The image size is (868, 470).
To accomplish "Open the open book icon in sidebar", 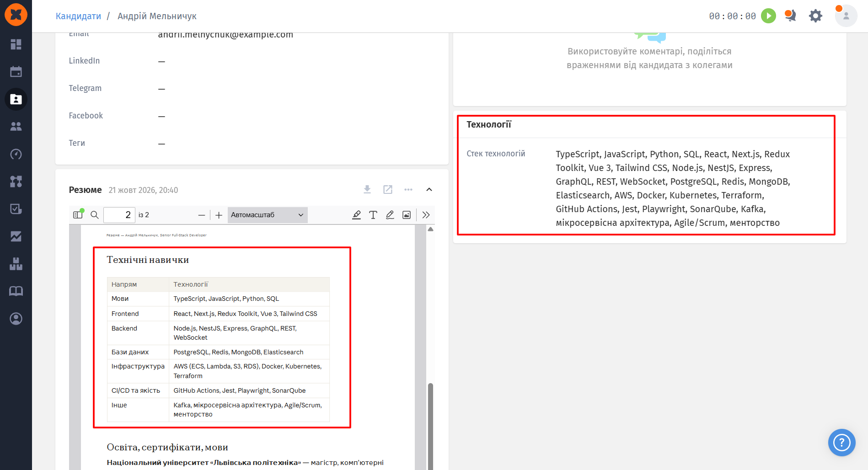I will pos(16,291).
